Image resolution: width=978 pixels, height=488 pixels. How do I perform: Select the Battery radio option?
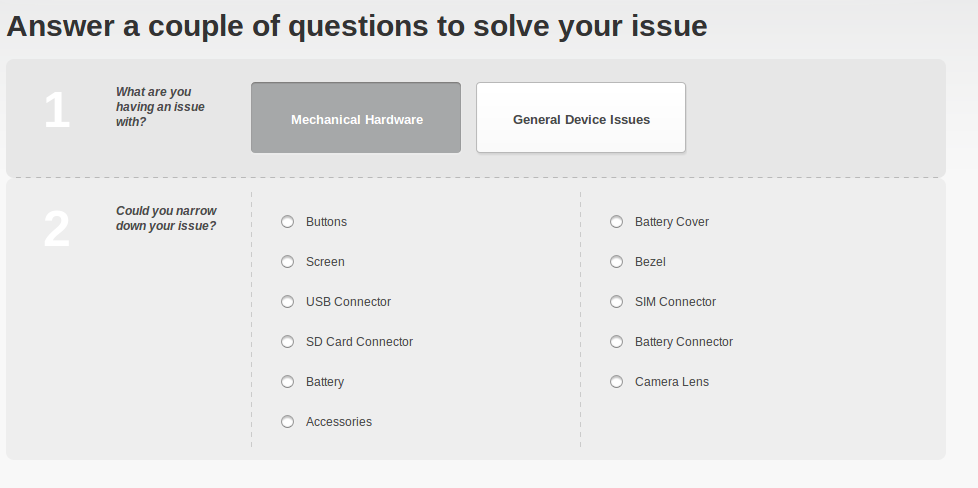pyautogui.click(x=288, y=382)
